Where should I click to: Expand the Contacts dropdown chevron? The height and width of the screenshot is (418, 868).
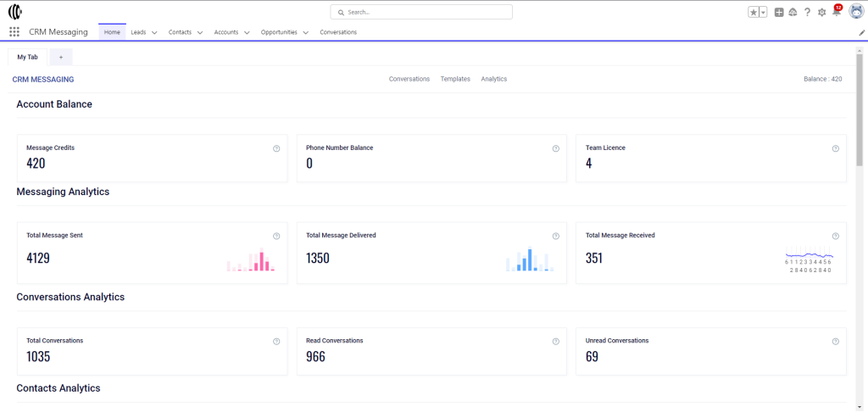point(200,33)
